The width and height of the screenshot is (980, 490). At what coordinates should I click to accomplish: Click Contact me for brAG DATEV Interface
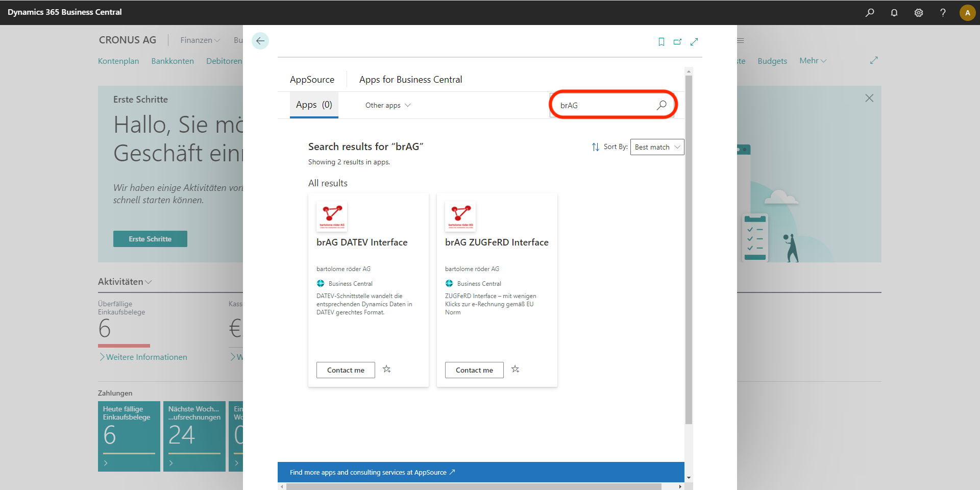pos(346,370)
